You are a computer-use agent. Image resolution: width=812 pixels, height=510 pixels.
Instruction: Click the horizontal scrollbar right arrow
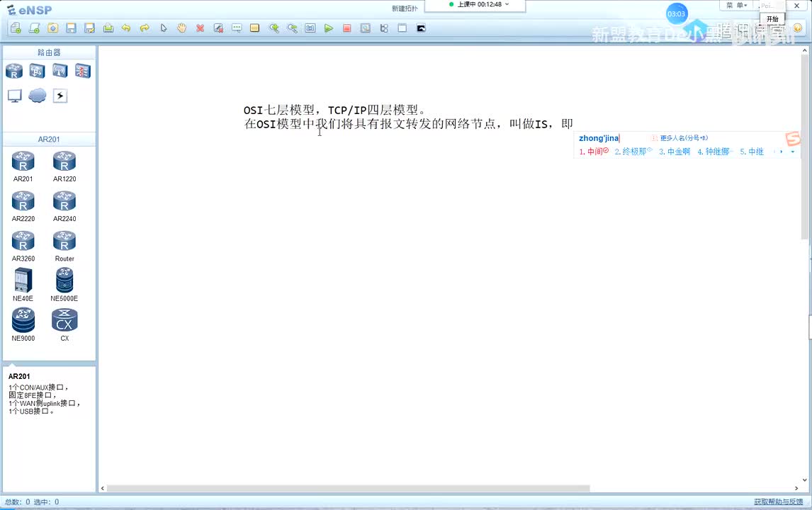[x=796, y=488]
